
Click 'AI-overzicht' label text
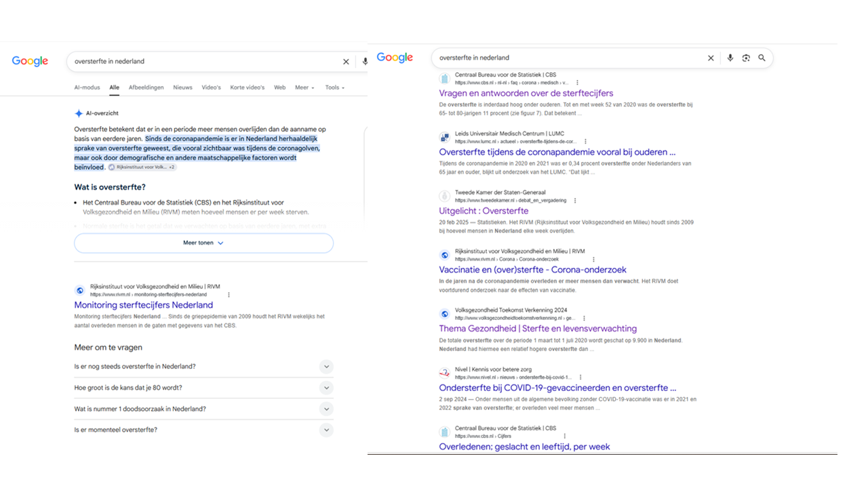(x=102, y=114)
